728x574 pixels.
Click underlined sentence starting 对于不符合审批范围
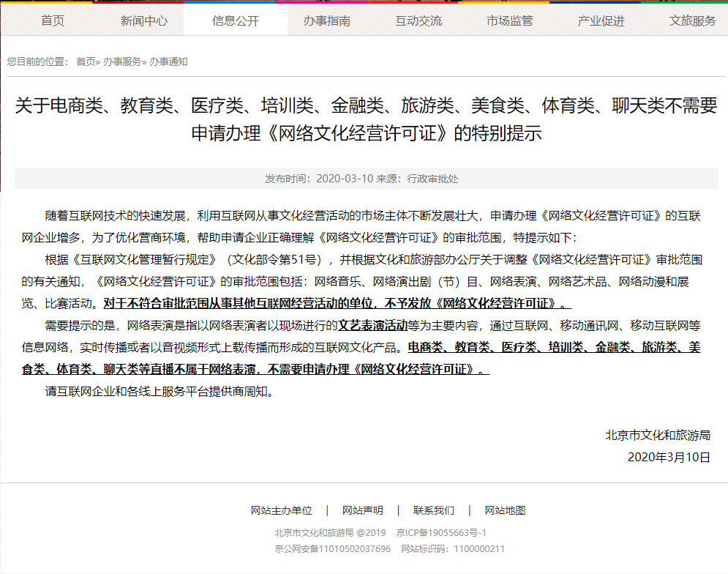point(337,304)
